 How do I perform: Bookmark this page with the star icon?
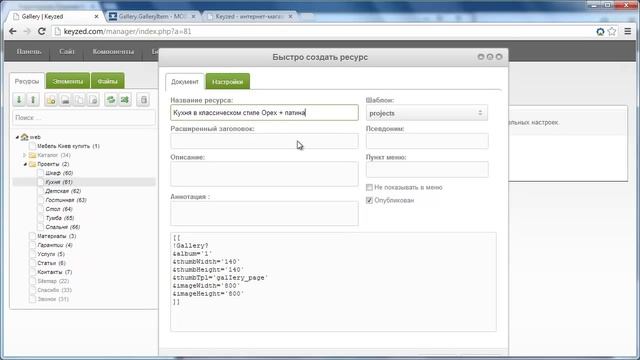click(x=612, y=31)
